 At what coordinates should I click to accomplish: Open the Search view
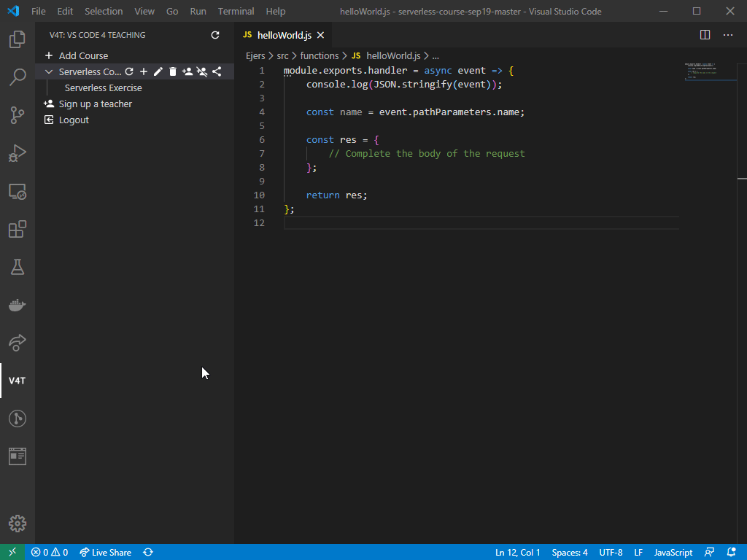[x=18, y=77]
